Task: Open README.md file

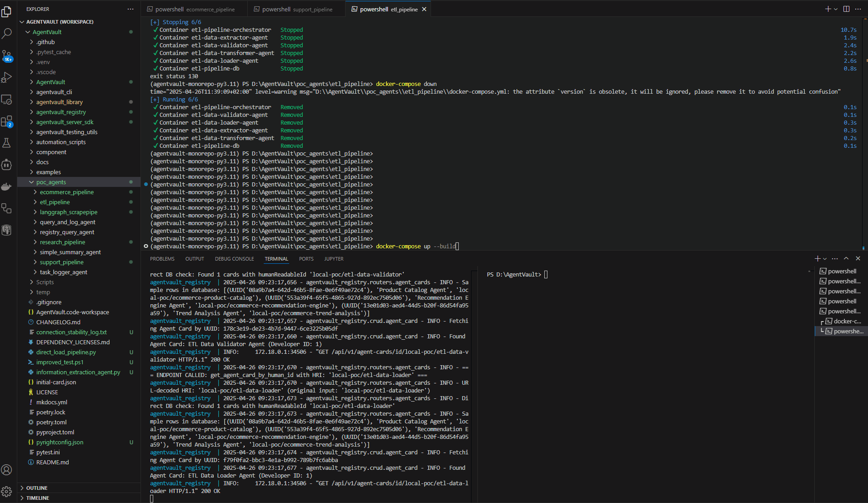Action: point(78,462)
